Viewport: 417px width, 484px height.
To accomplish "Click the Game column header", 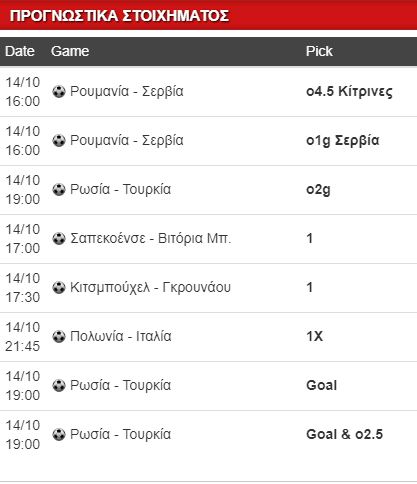I will pos(70,51).
